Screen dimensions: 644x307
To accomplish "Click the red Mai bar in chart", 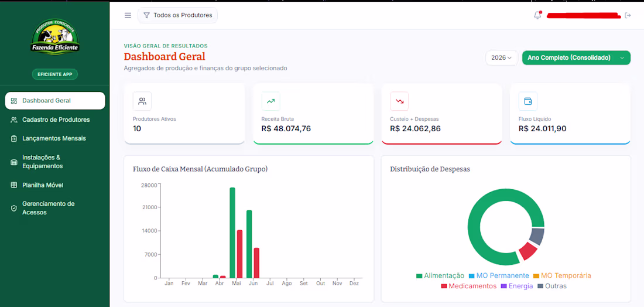I will (240, 254).
